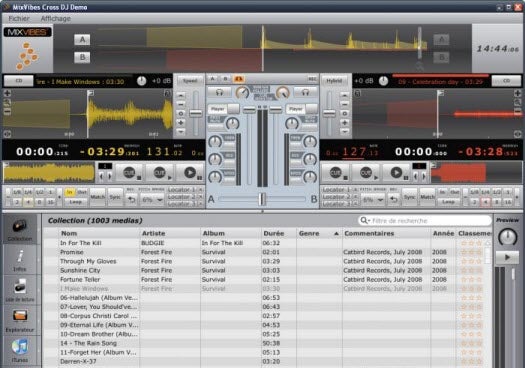Zoom in deck B waveform with plus icon
This screenshot has height=368, width=525.
(x=518, y=93)
